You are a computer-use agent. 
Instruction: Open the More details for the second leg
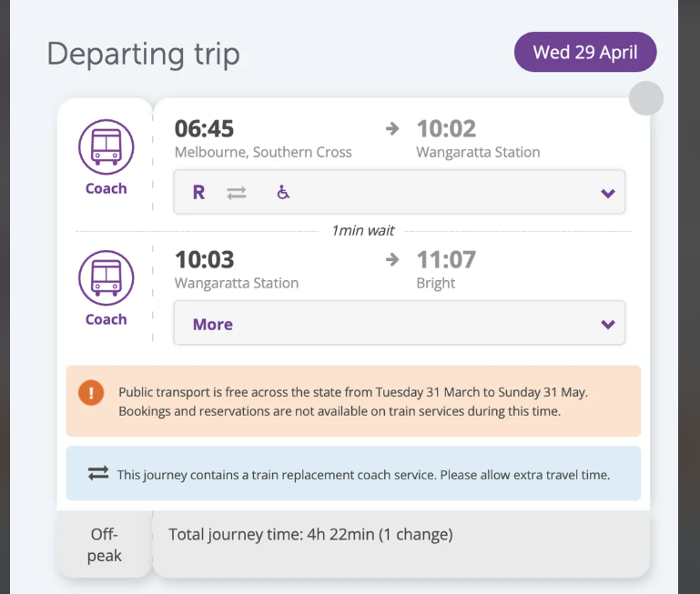point(213,325)
